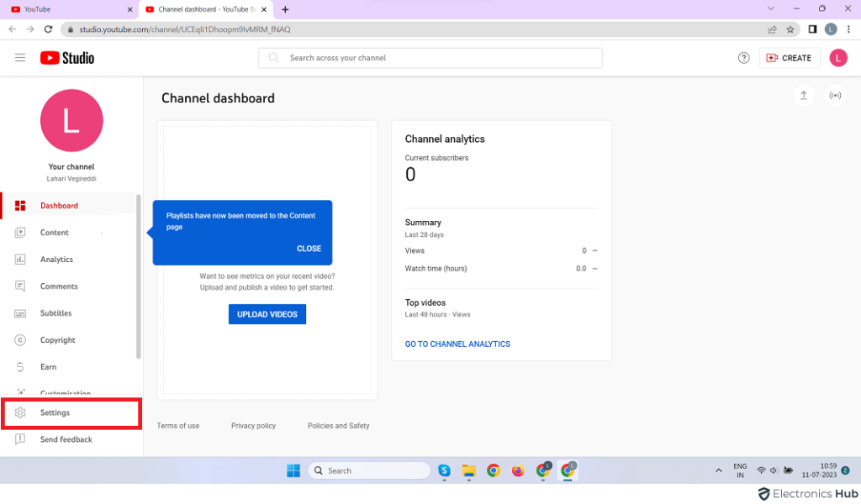This screenshot has width=861, height=504.
Task: Close the playlists moved tooltip
Action: pos(309,249)
